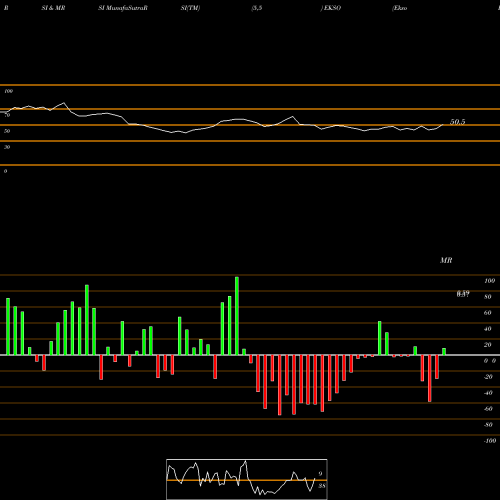Click the 'SI(TM)' header text
The width and height of the screenshot is (500, 500).
coord(190,8)
